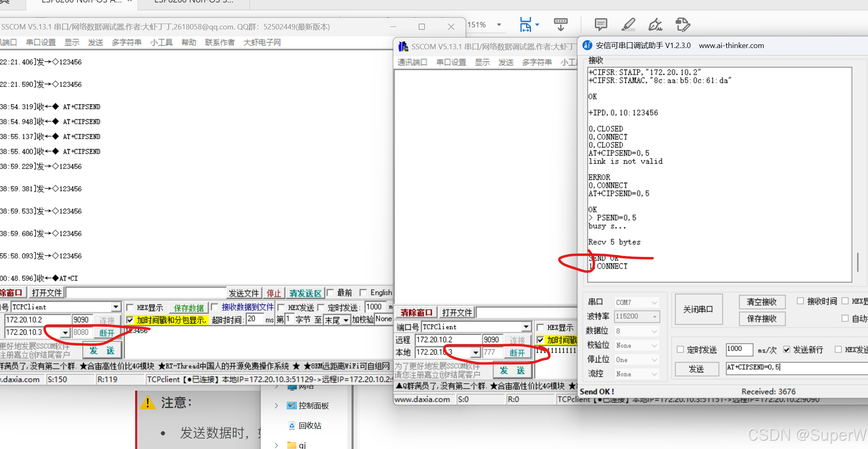Click the receive area vertical scrollbar
Image resolution: width=868 pixels, height=449 pixels.
[x=857, y=262]
